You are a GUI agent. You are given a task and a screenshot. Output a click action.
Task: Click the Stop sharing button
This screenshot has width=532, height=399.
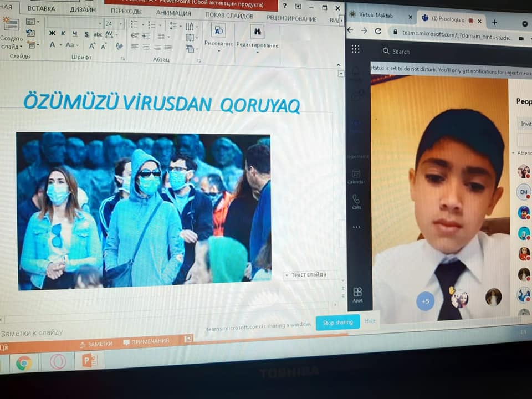337,323
